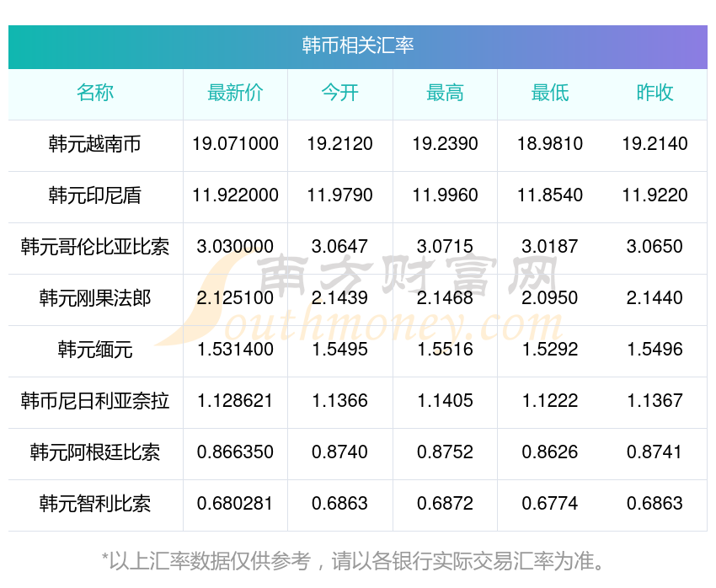Screen dimensions: 716x588
Task: Click the 今开 column header
Action: (x=339, y=93)
